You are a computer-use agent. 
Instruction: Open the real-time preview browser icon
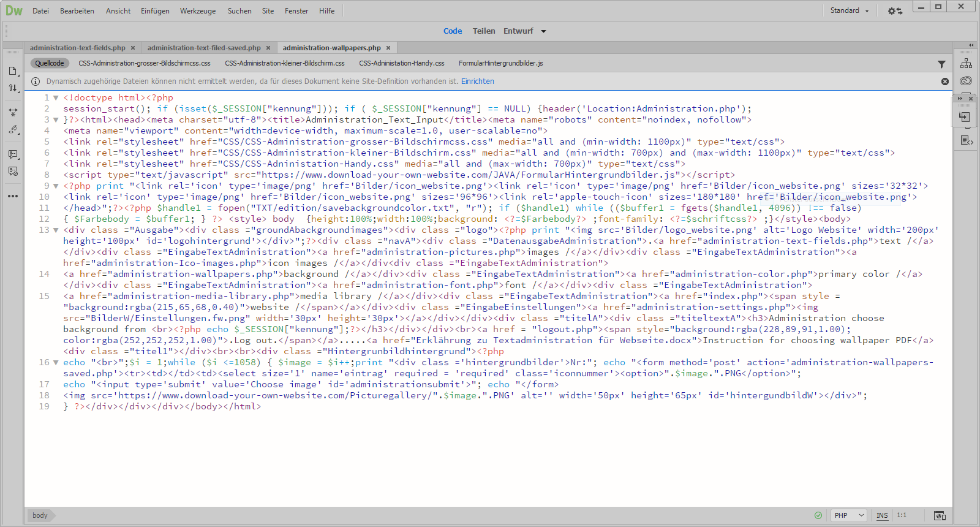940,515
